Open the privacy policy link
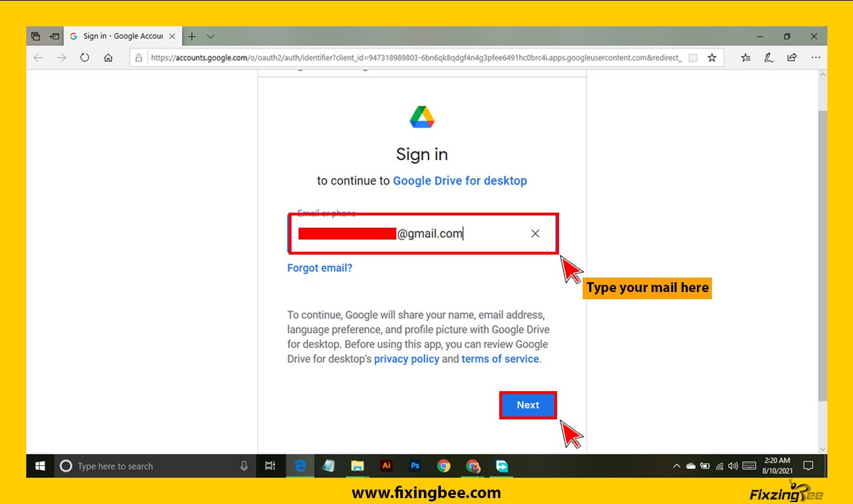Image resolution: width=853 pixels, height=504 pixels. (406, 359)
